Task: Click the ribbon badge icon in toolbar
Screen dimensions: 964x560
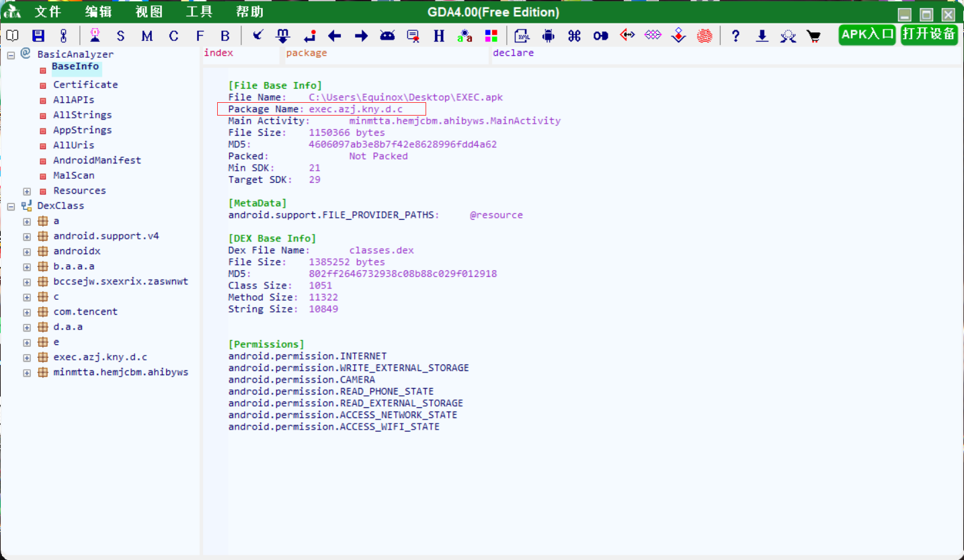Action: click(788, 36)
